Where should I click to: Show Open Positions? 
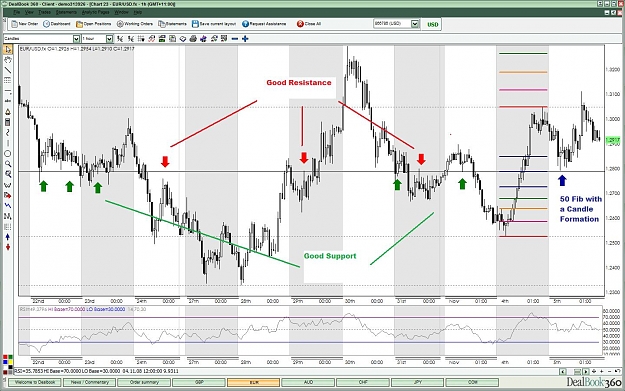(x=94, y=24)
